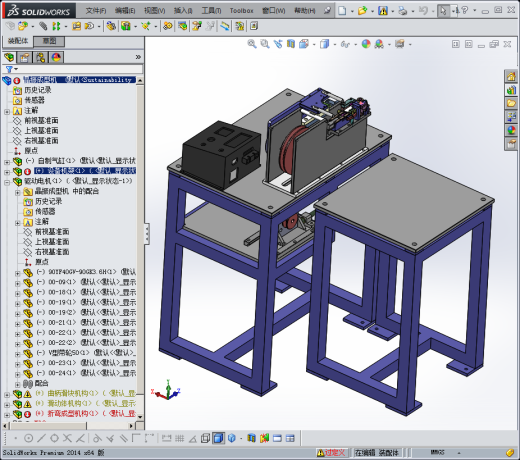The height and width of the screenshot is (460, 520).
Task: Open the FeatureManager design tree tab icon
Action: coord(9,57)
